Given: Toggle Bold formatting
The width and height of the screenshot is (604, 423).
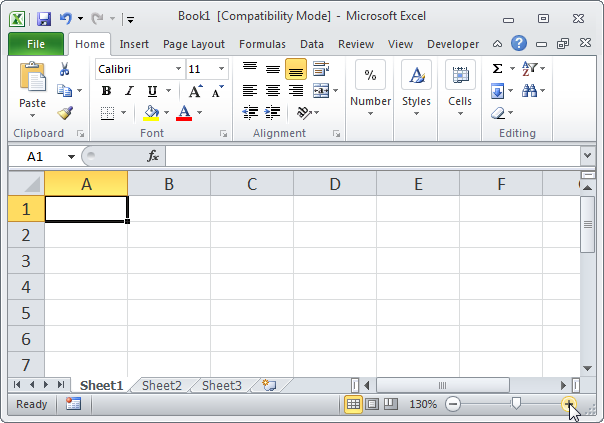Looking at the screenshot, I should pyautogui.click(x=106, y=91).
